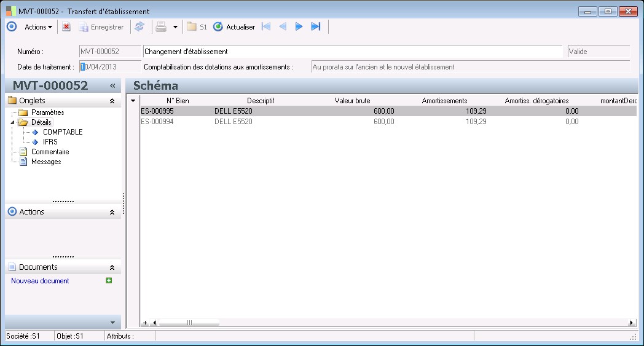The image size is (644, 346).
Task: Open the print options dropdown arrow
Action: click(175, 27)
